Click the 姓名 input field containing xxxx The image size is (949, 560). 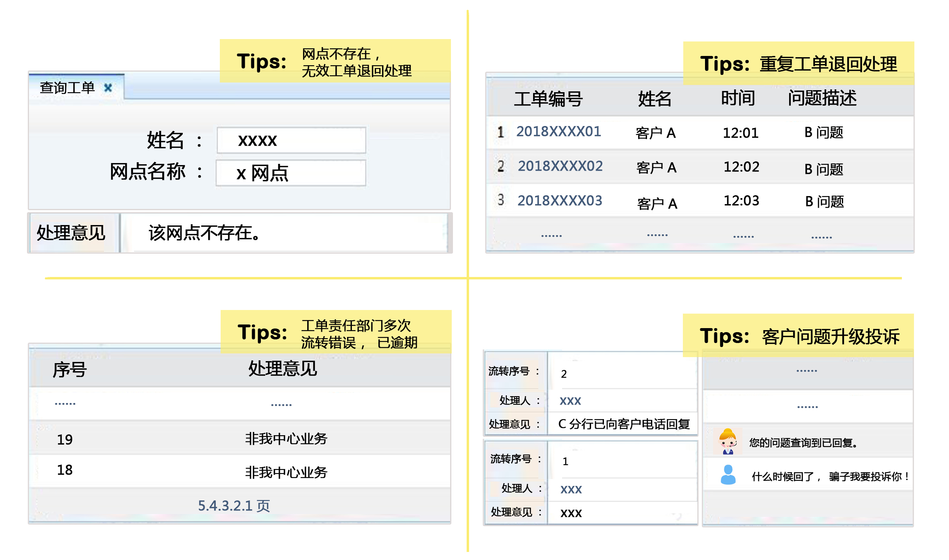291,140
